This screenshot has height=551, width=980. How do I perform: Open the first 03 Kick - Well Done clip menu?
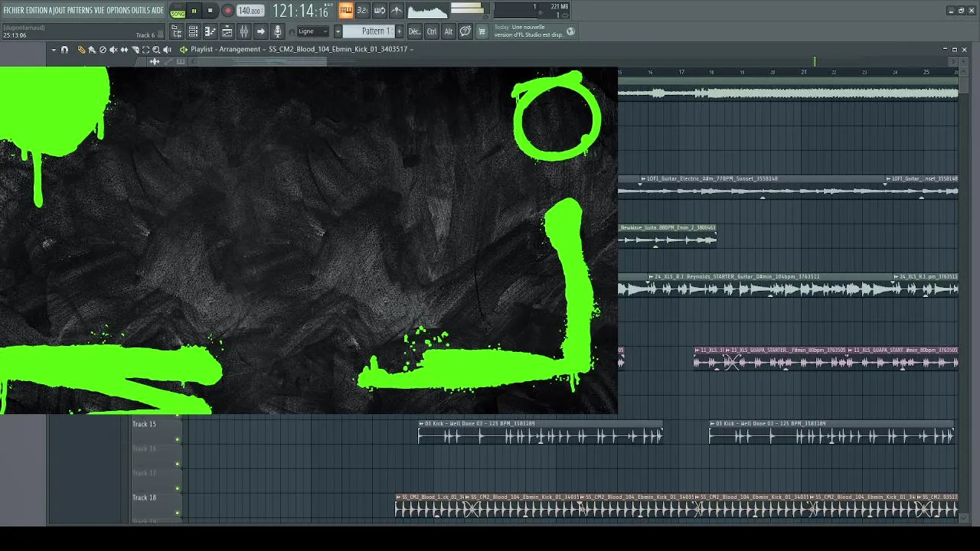tap(421, 423)
